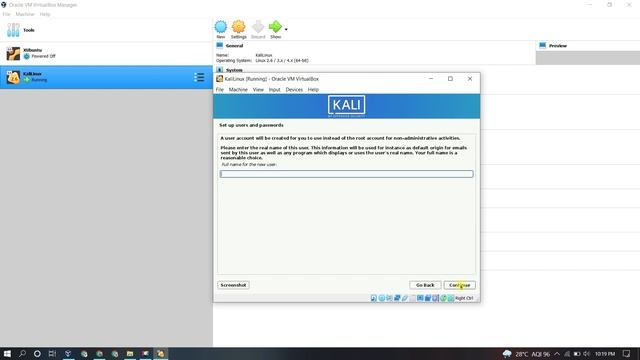Click the Right Ctrl host key indicator

[x=464, y=298]
